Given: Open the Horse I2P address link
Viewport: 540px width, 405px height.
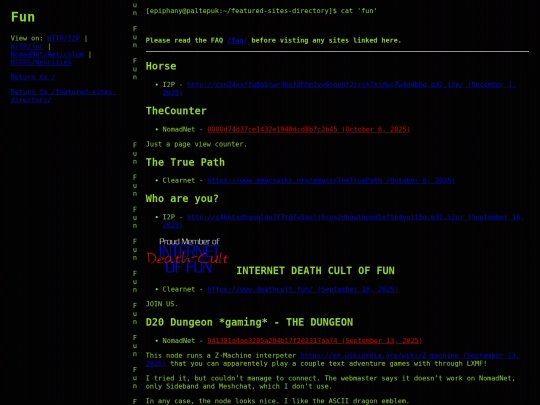Looking at the screenshot, I should pos(339,89).
